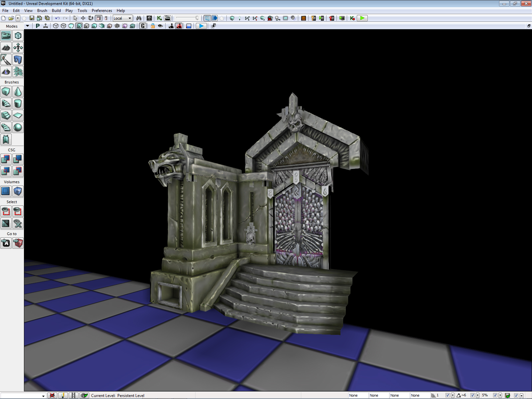The width and height of the screenshot is (532, 399).
Task: Start Play in Editor with the green arrow
Action: click(x=362, y=18)
